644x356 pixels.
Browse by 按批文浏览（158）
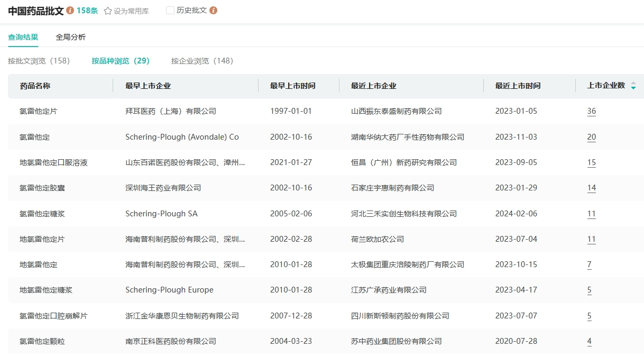39,61
